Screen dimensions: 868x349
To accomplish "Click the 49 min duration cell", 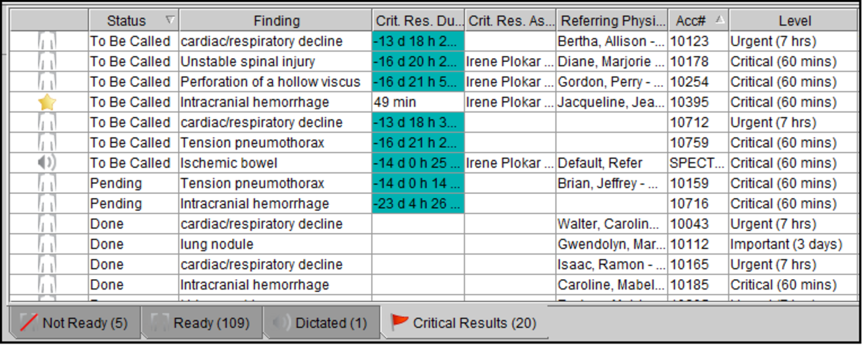I will pos(418,102).
